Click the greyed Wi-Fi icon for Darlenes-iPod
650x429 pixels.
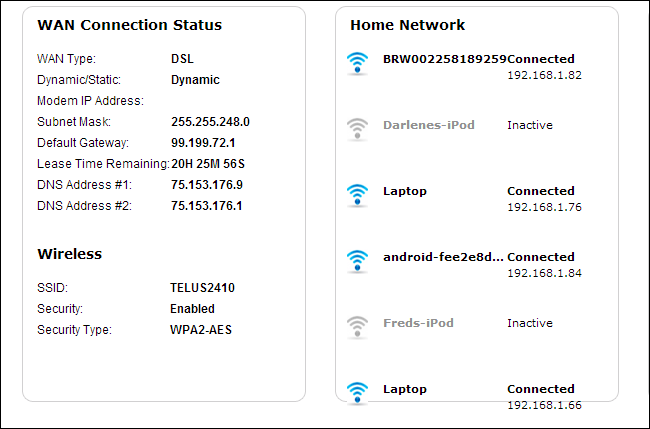click(x=357, y=129)
